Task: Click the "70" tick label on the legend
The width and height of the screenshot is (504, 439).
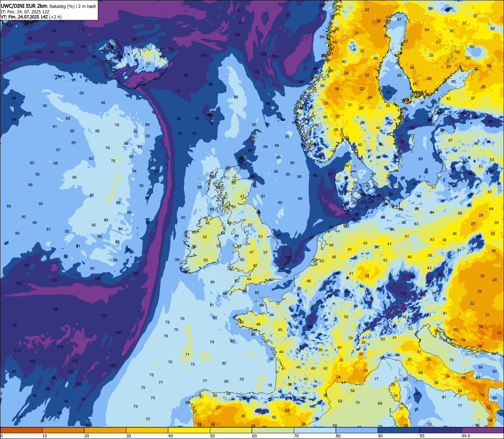Action: (x=296, y=436)
